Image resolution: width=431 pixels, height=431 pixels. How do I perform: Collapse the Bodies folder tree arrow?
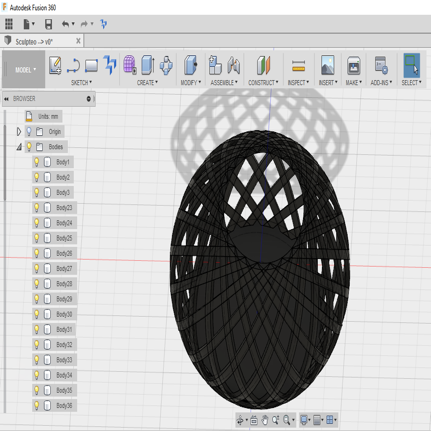(19, 147)
